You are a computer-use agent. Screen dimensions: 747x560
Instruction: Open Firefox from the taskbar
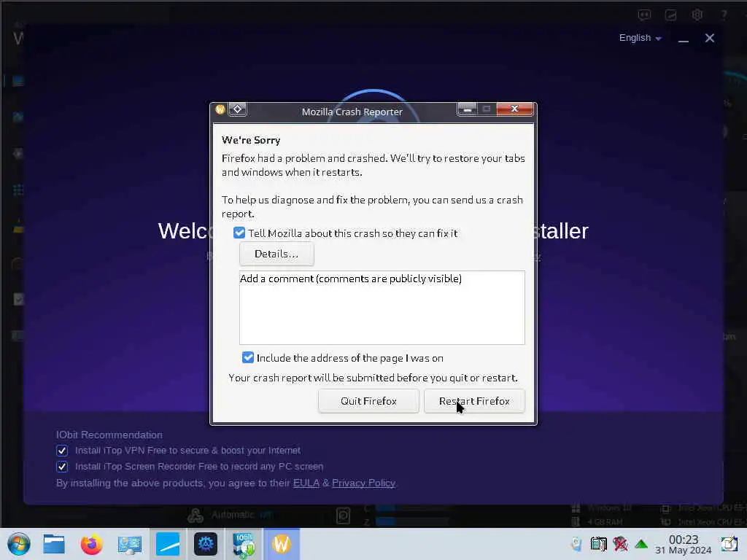click(91, 544)
